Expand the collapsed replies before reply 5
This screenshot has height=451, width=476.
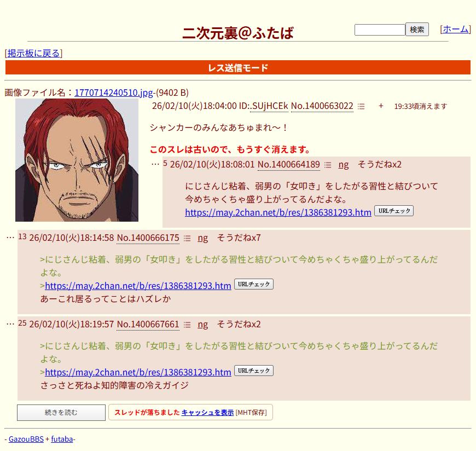pos(155,164)
